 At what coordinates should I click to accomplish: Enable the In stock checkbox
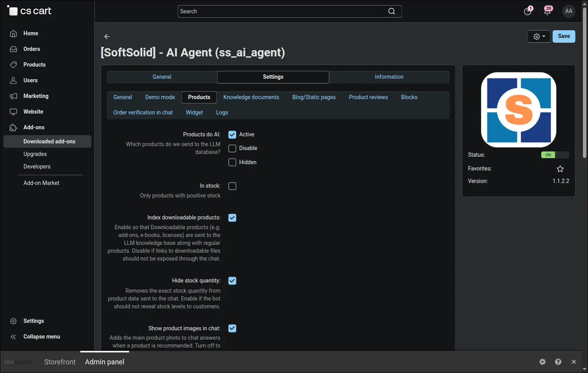coord(232,186)
